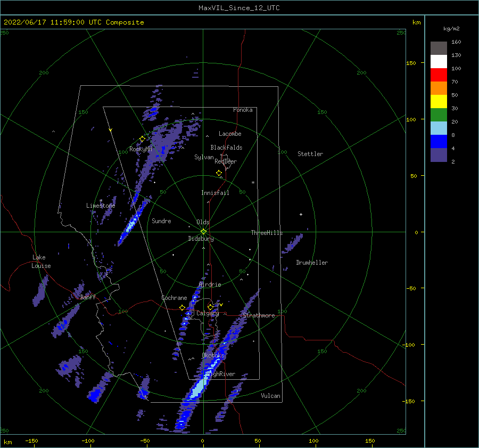Screen dimensions: 479x448
Task: Click the yellow diamond marker above the Calgary label
Action: click(x=210, y=307)
